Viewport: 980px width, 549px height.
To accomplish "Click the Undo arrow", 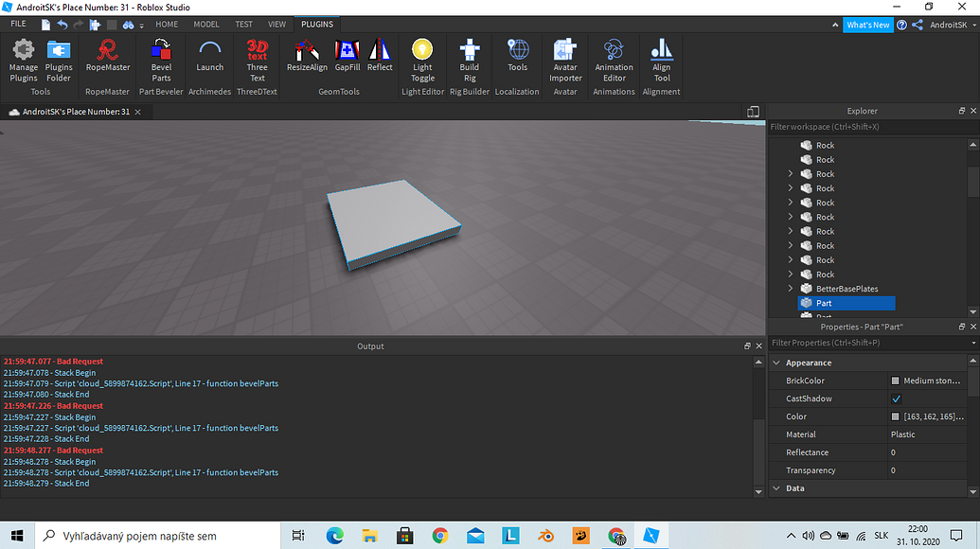I will coord(62,25).
